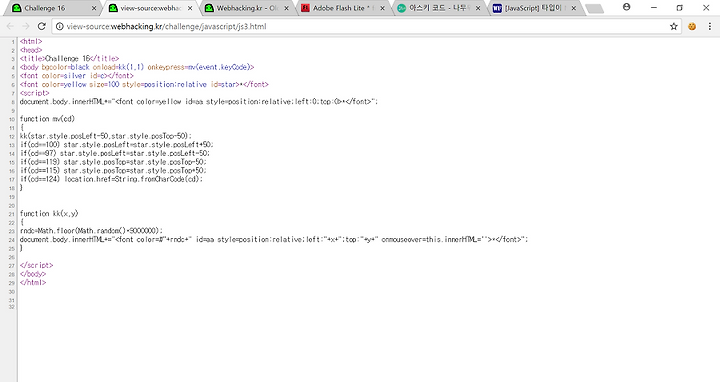This screenshot has height=382, width=720.
Task: Click the font color=silver id=c line
Action: 77,76
